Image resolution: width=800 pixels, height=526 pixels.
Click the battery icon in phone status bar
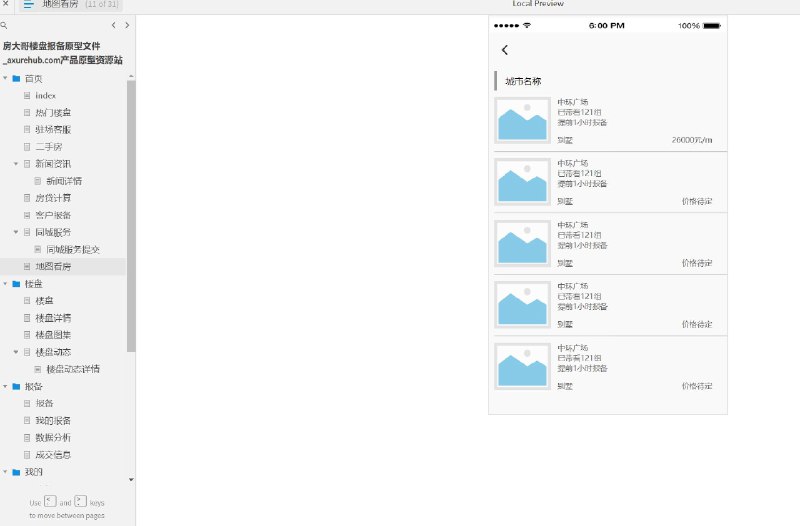pyautogui.click(x=712, y=26)
